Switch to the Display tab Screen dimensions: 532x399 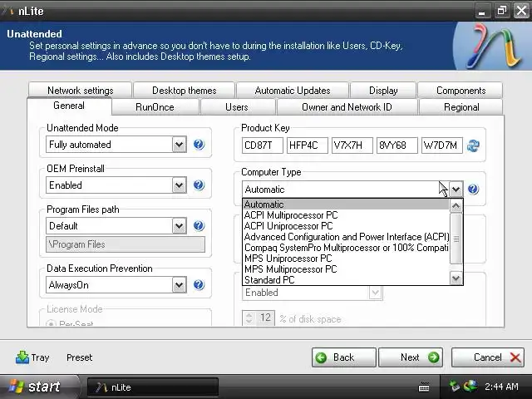click(383, 91)
